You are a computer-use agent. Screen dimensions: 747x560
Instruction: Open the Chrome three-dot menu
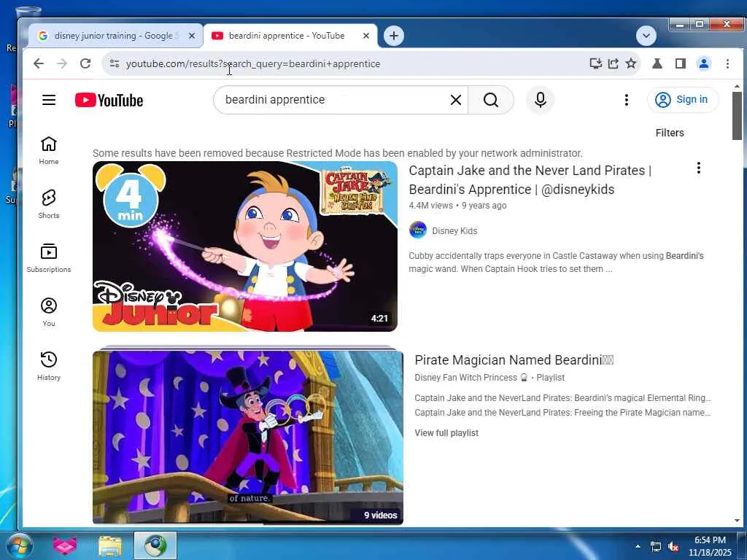[x=727, y=63]
